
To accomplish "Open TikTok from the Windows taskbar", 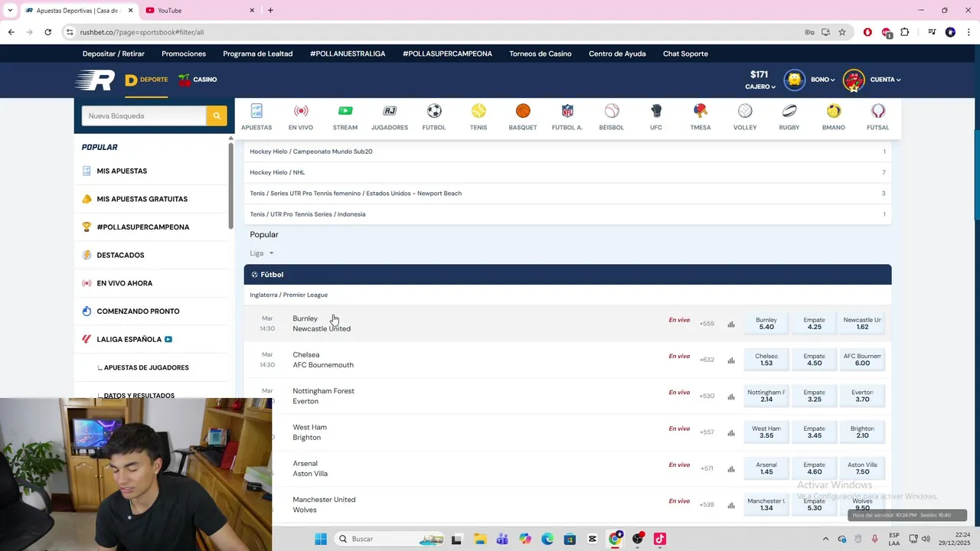I will (659, 539).
